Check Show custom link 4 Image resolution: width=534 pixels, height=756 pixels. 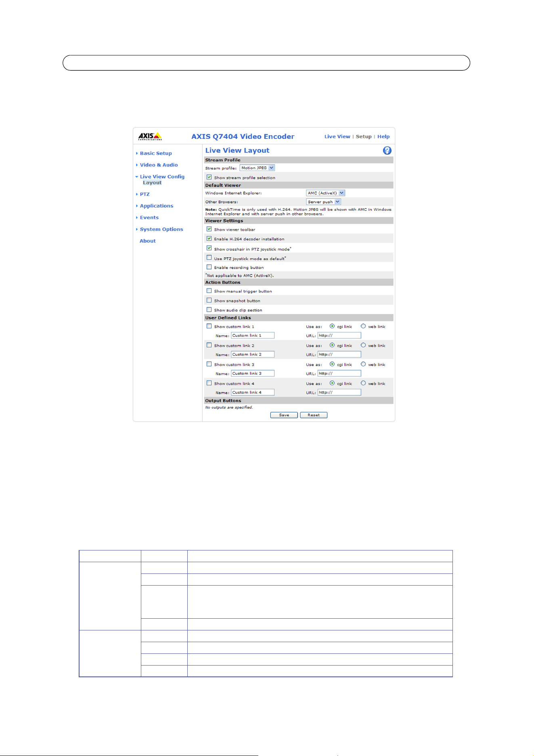[209, 383]
